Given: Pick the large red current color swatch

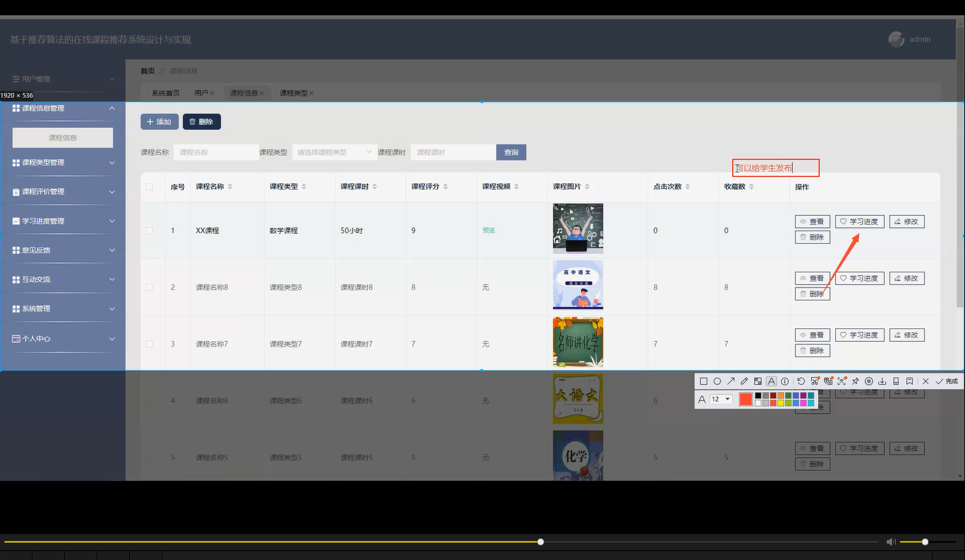Looking at the screenshot, I should pos(746,399).
